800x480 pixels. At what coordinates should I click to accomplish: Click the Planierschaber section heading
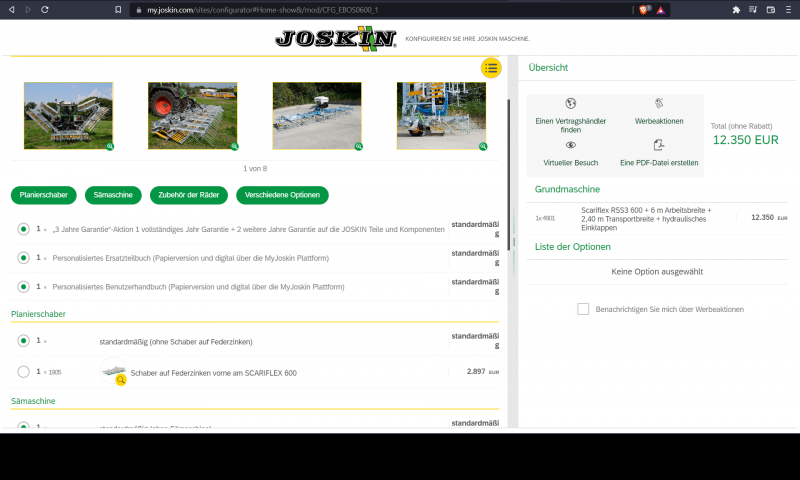tap(38, 314)
